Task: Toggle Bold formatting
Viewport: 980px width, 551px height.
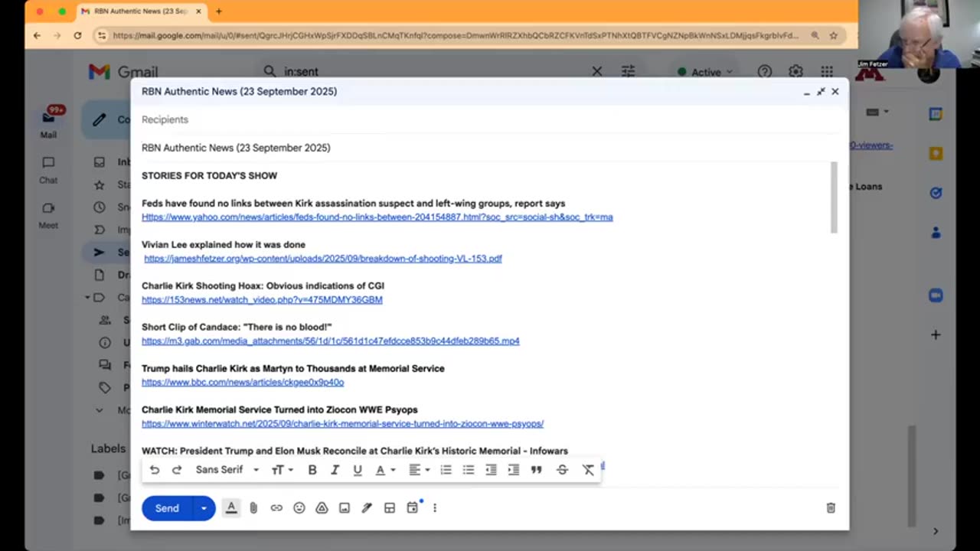Action: (312, 470)
